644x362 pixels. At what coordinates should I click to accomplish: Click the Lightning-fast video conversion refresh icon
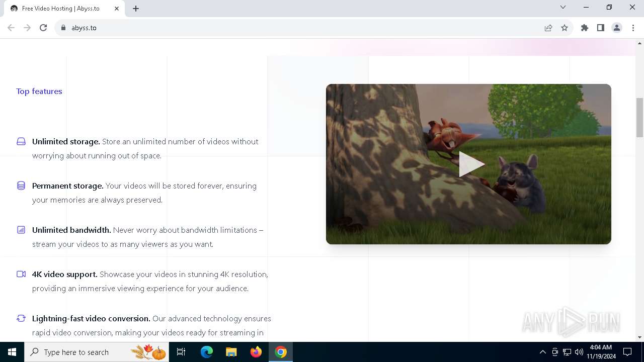(21, 318)
